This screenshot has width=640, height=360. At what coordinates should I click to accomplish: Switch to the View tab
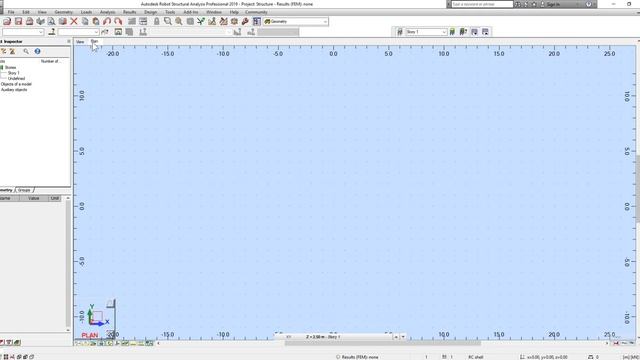click(80, 42)
